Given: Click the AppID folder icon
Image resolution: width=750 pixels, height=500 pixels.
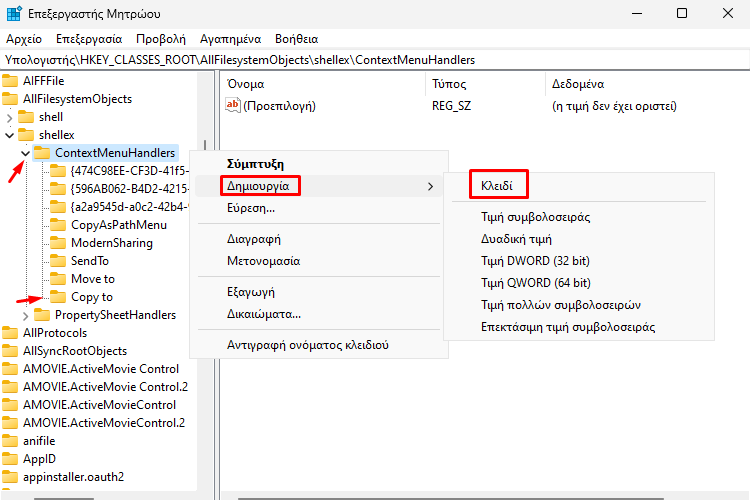Looking at the screenshot, I should click(10, 459).
